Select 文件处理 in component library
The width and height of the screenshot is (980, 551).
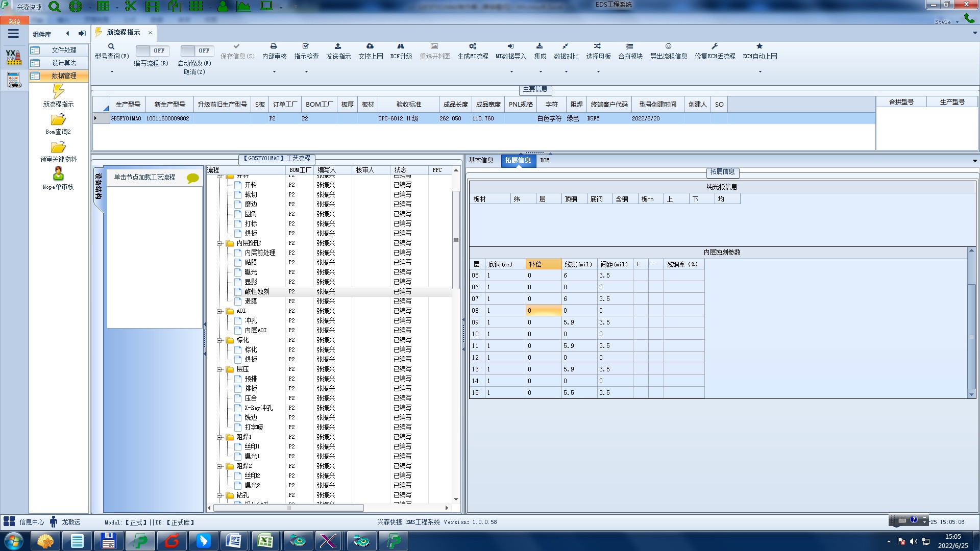click(x=64, y=50)
